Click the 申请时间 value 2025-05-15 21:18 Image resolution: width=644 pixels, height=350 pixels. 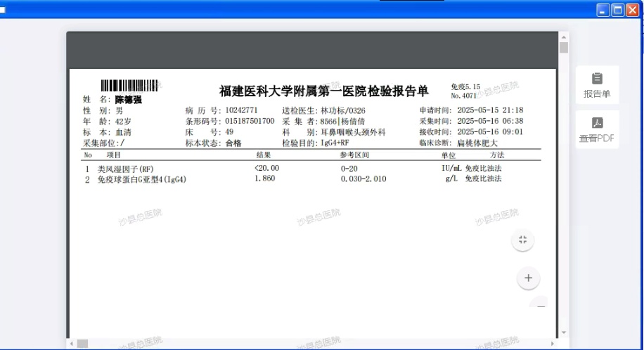(491, 110)
